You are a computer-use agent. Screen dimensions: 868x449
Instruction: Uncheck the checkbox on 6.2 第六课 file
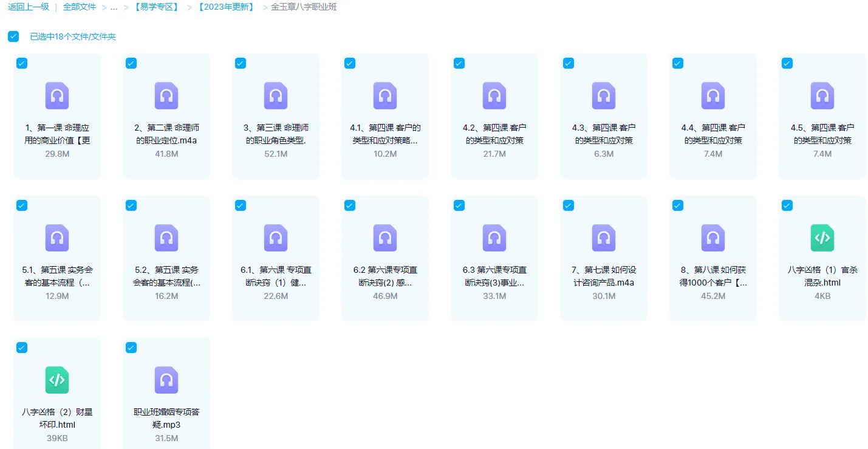pyautogui.click(x=350, y=205)
